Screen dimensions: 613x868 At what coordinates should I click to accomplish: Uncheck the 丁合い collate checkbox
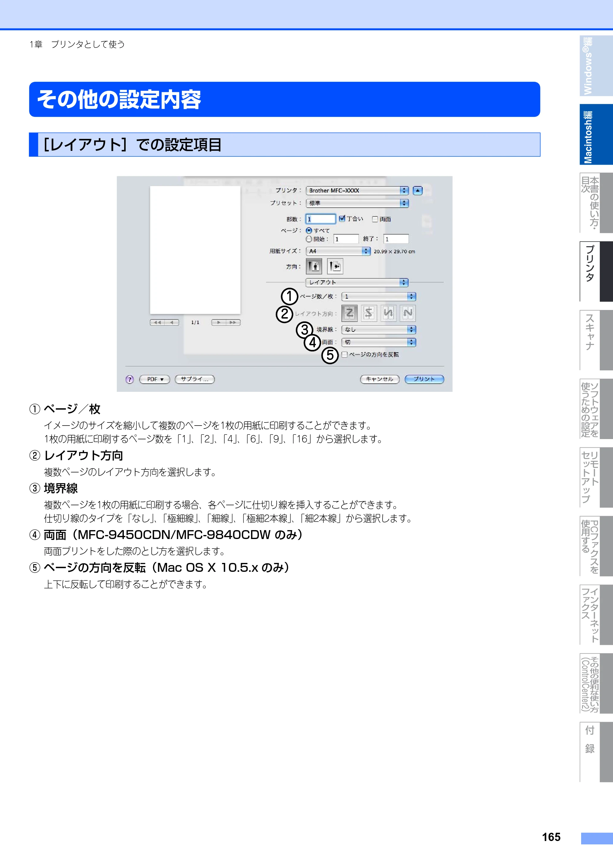click(x=342, y=219)
